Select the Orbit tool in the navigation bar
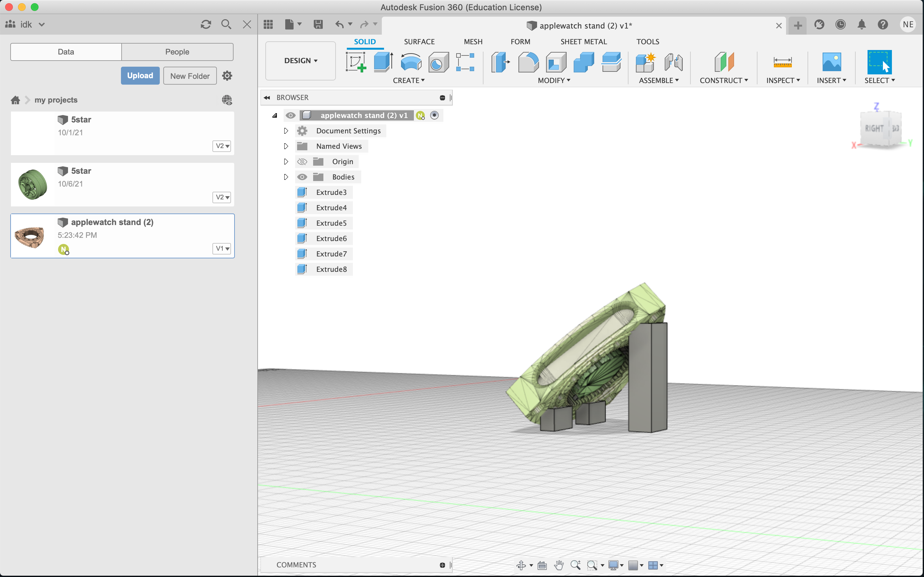This screenshot has height=577, width=924. pyautogui.click(x=521, y=565)
